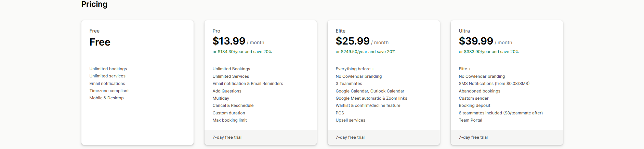Click Ultra yearly offer $383.90/year save 20%
Screen dimensions: 644x149
coord(488,52)
